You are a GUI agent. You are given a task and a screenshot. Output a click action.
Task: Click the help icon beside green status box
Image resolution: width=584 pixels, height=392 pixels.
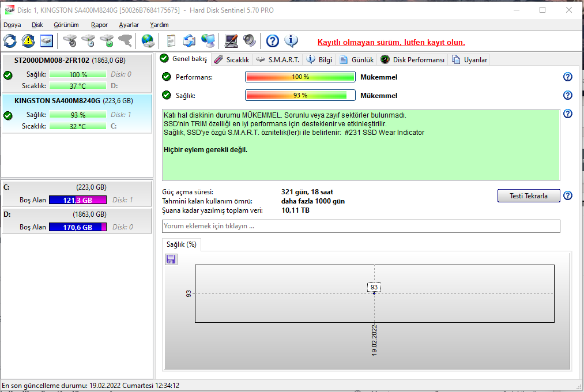568,114
